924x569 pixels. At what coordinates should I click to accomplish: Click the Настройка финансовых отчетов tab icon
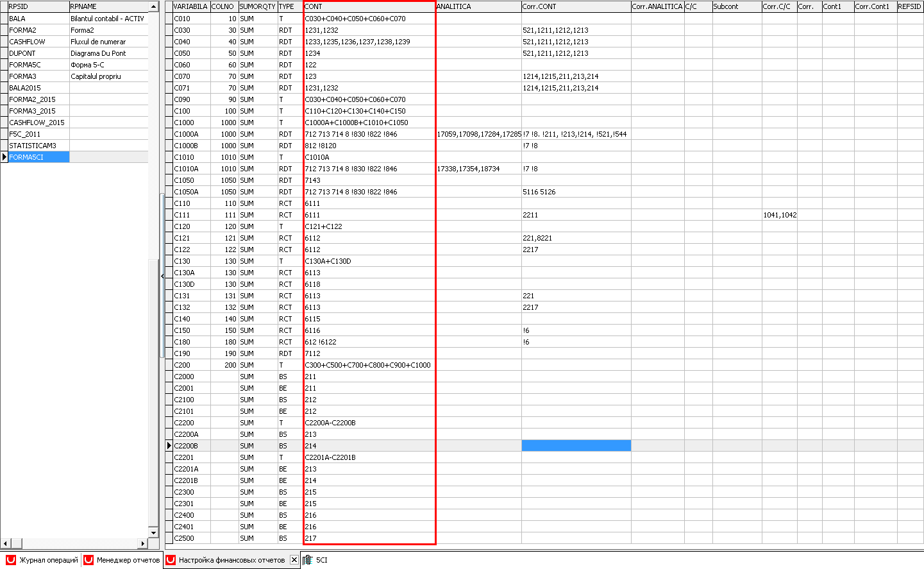point(171,560)
